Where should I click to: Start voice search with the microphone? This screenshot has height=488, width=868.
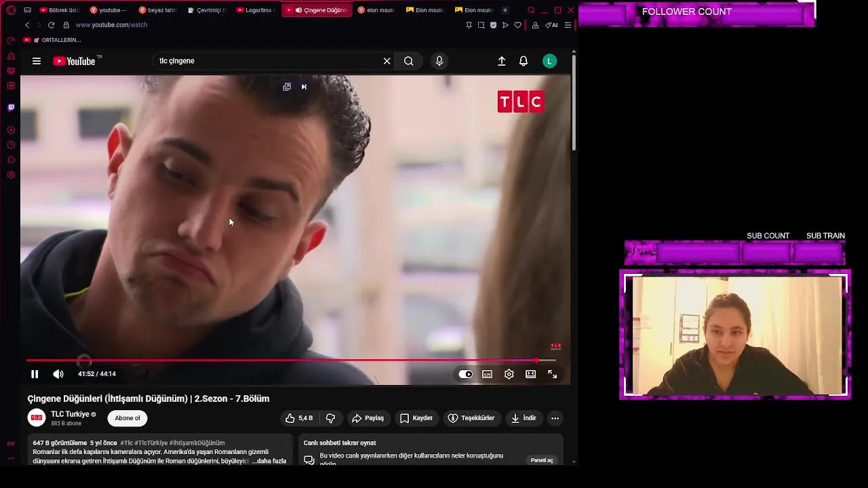pos(439,61)
